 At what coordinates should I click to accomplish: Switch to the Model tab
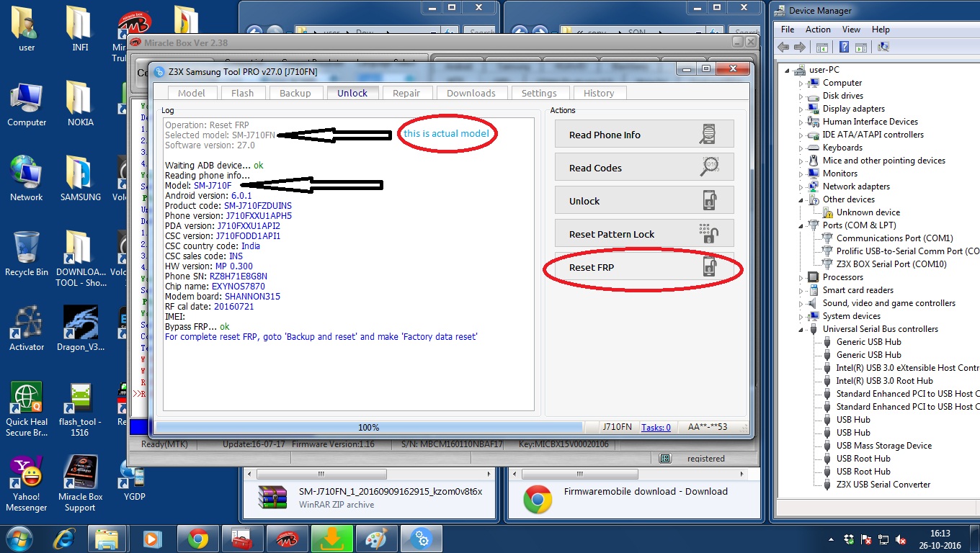coord(192,93)
